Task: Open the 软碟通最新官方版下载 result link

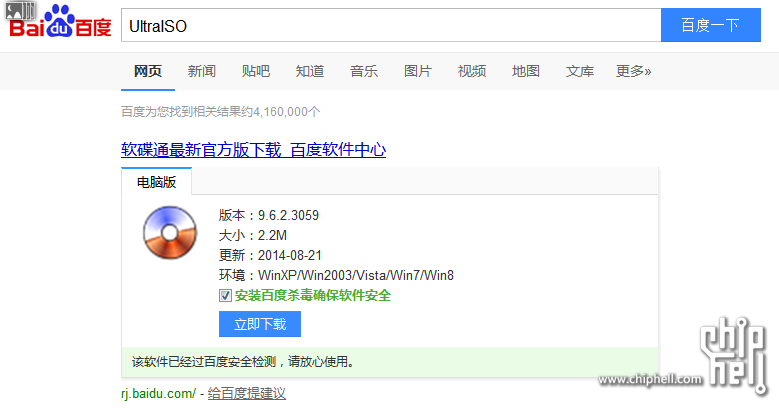Action: pyautogui.click(x=253, y=150)
